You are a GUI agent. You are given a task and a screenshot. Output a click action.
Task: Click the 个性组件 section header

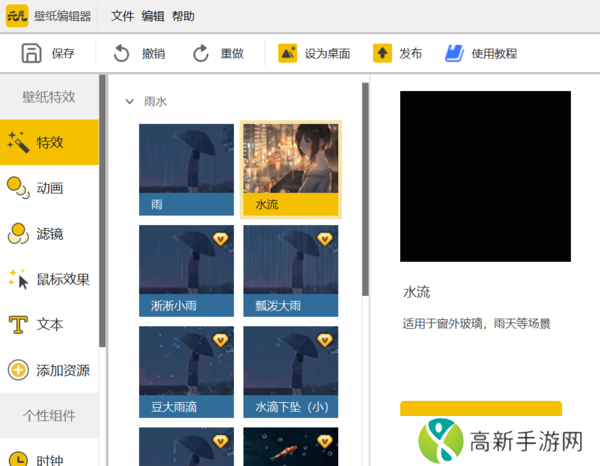pos(49,415)
